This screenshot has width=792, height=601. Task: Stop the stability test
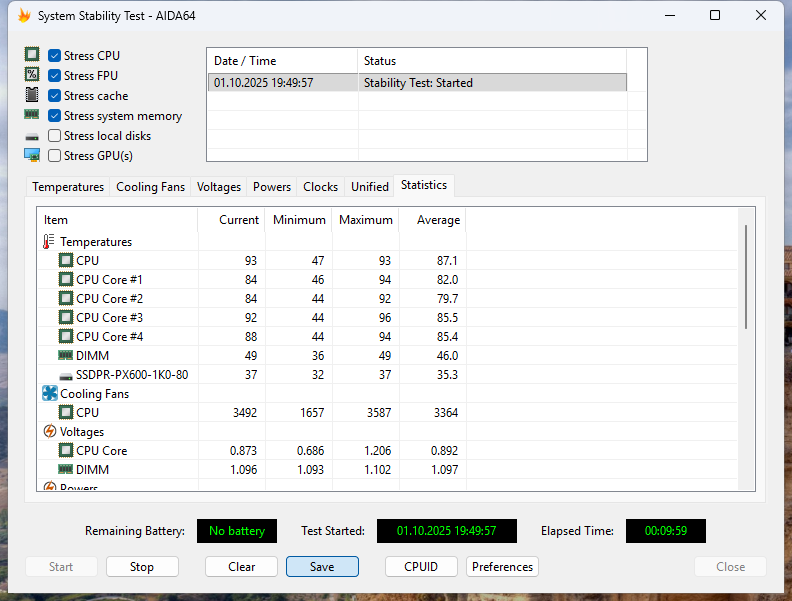tap(142, 567)
